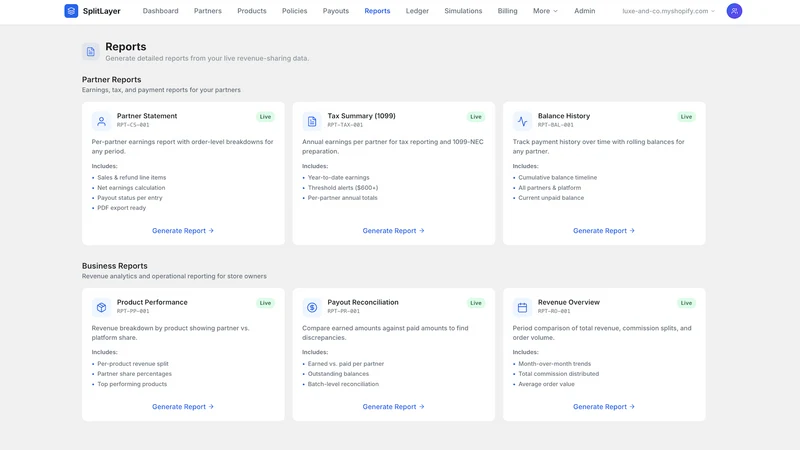Click the Payout Reconciliation card title
This screenshot has height=450, width=800.
tap(363, 302)
